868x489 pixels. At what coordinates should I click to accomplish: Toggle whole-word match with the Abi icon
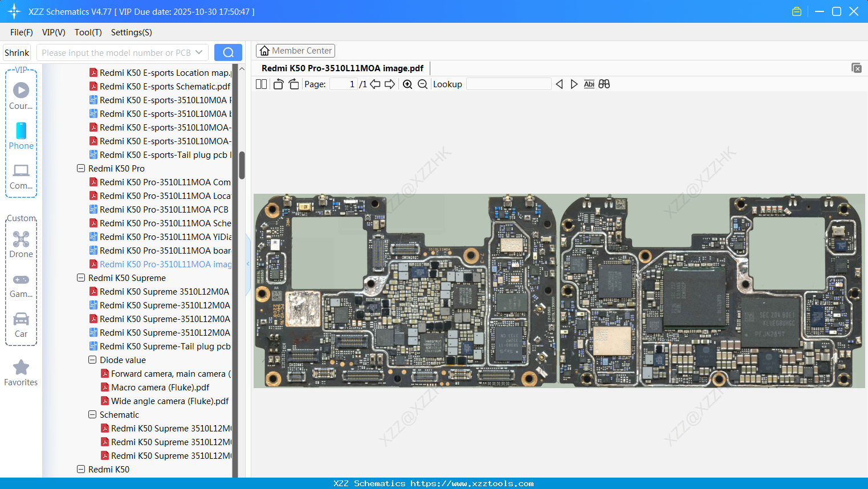coord(589,84)
